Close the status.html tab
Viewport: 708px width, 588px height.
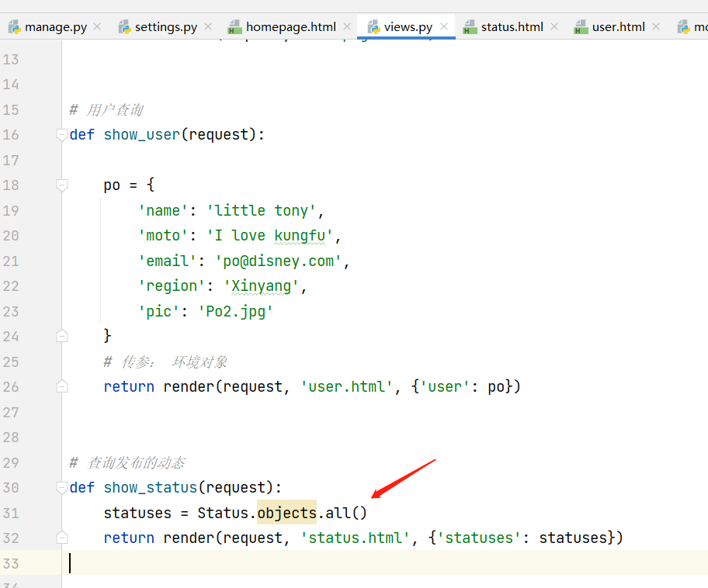(x=554, y=26)
